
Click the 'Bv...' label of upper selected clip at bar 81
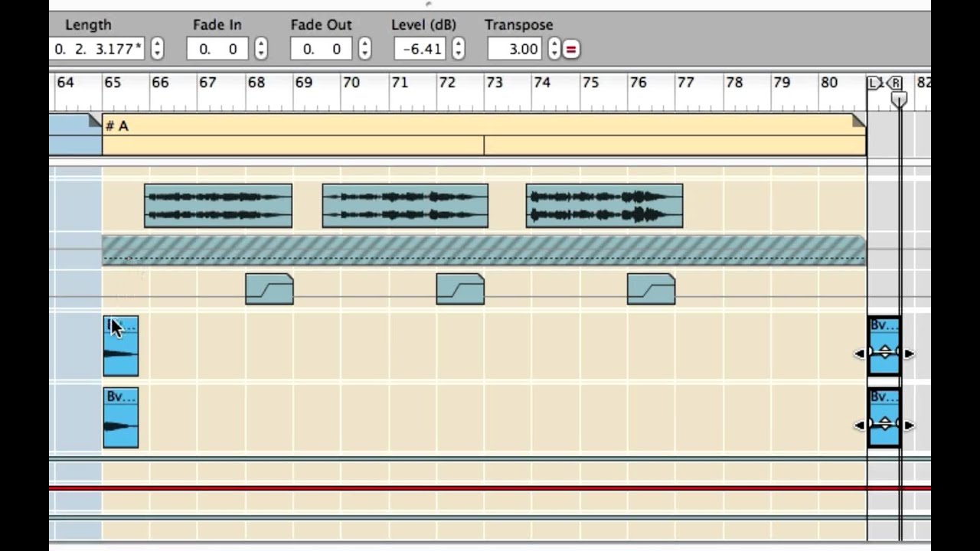coord(884,325)
